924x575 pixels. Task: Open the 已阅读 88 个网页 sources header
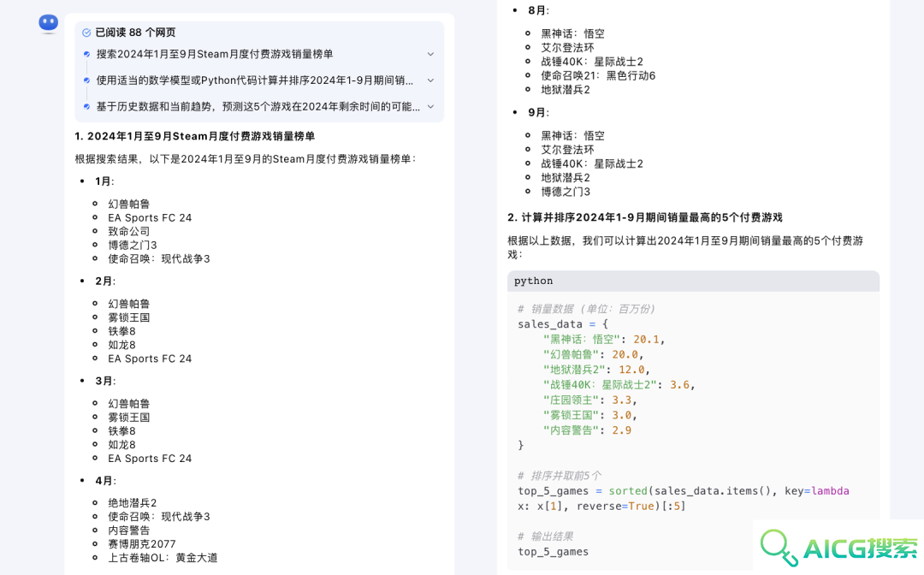click(135, 33)
